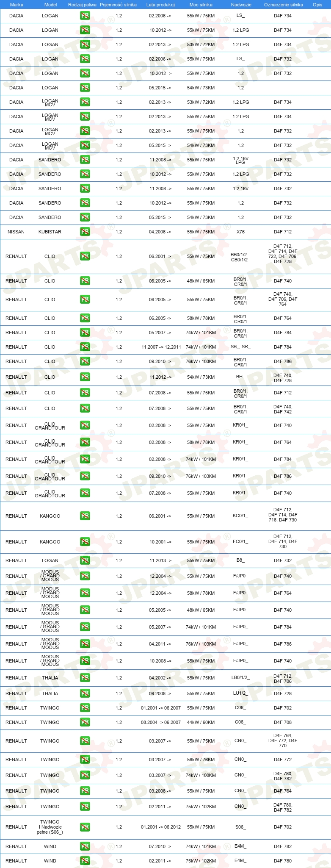The width and height of the screenshot is (331, 868).
Task: Click fuel icon for CLIO GRANDTOUR 58kW / 78KM
Action: pos(85,442)
